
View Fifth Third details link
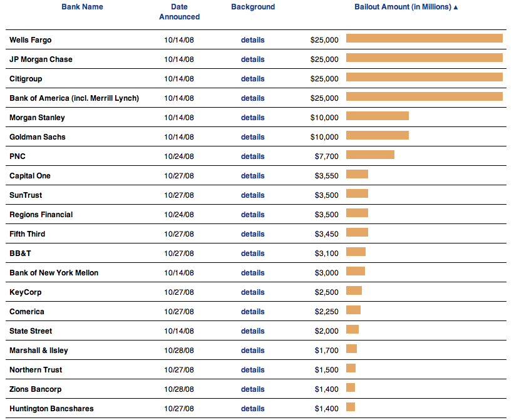tap(253, 234)
